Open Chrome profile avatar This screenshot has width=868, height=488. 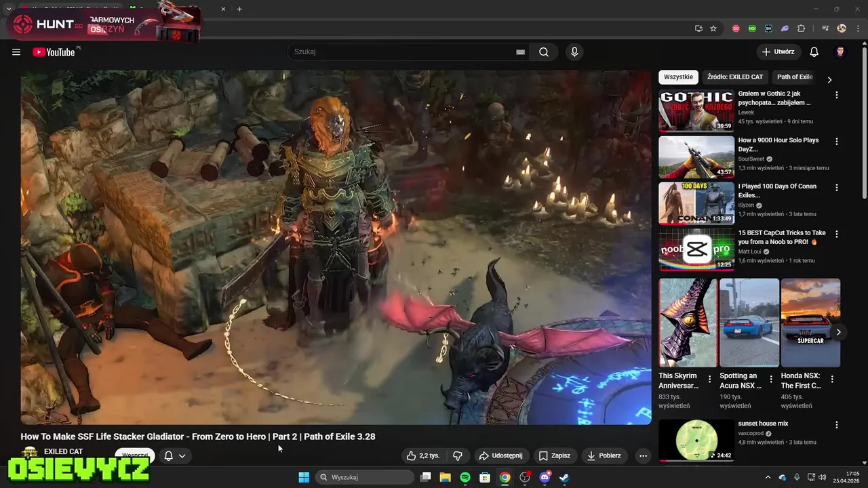[x=842, y=28]
